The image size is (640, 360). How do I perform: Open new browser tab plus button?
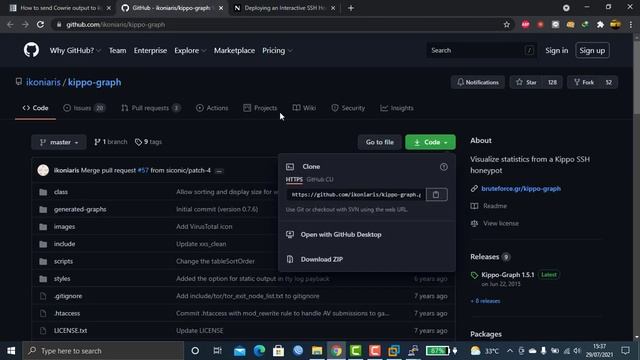pyautogui.click(x=351, y=8)
